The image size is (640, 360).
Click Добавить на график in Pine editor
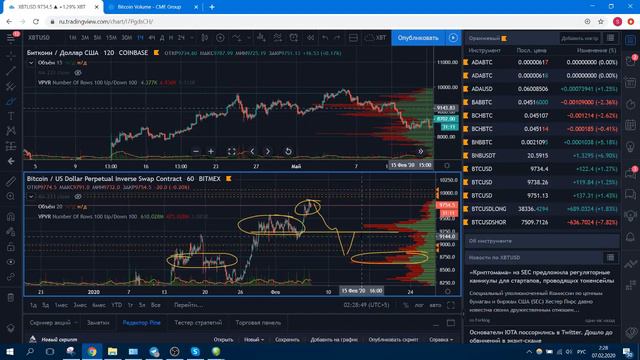(333, 339)
